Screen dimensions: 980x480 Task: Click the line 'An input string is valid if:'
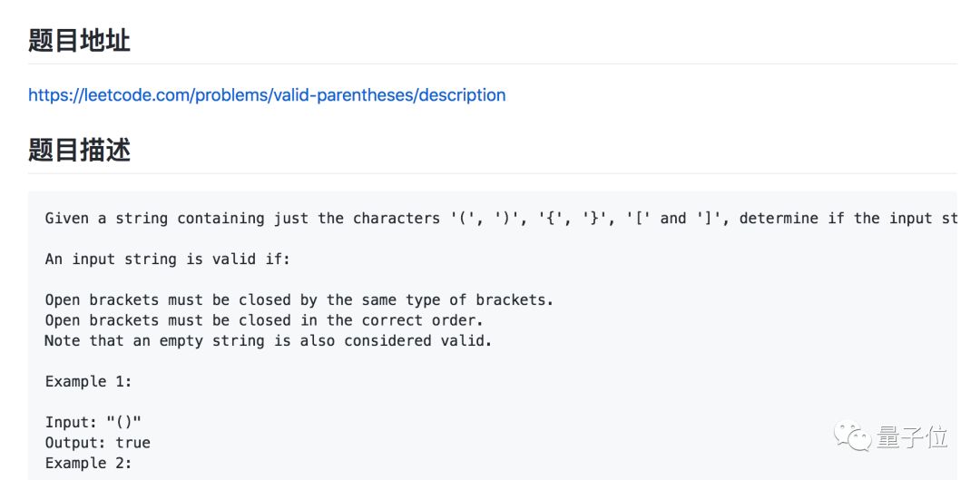click(169, 259)
